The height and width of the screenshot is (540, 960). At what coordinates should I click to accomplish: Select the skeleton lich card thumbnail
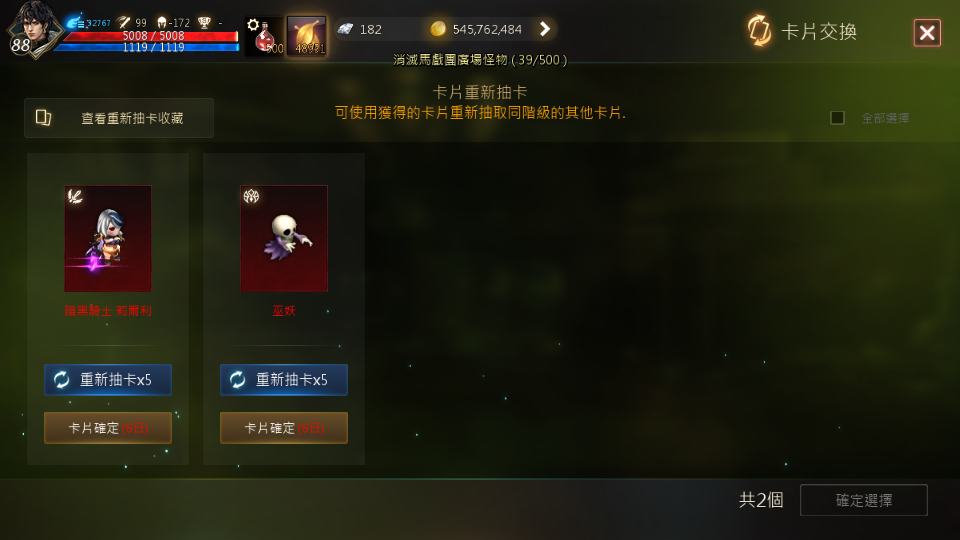tap(283, 238)
